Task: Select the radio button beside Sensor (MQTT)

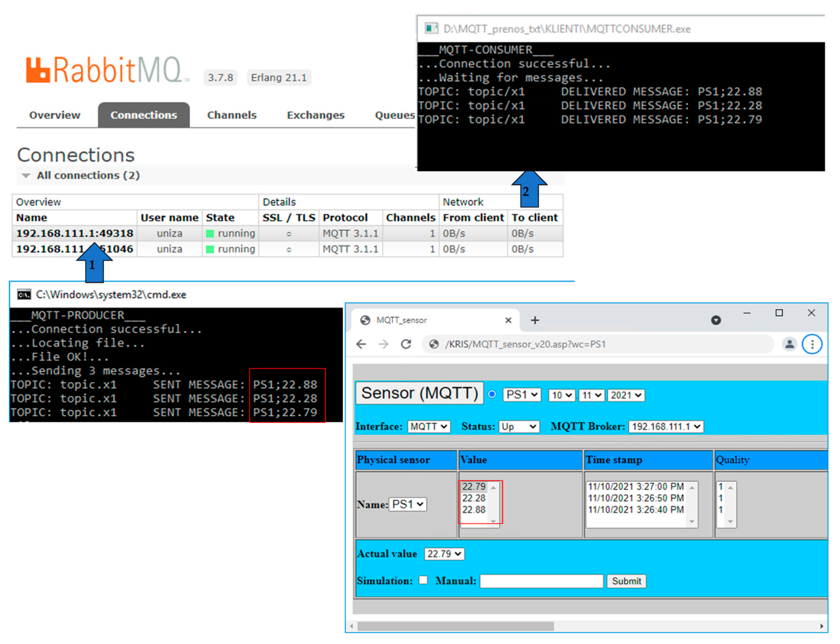Action: point(492,394)
